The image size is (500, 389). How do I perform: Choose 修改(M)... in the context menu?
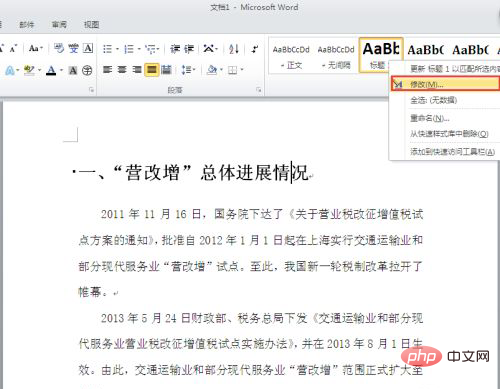[x=445, y=84]
